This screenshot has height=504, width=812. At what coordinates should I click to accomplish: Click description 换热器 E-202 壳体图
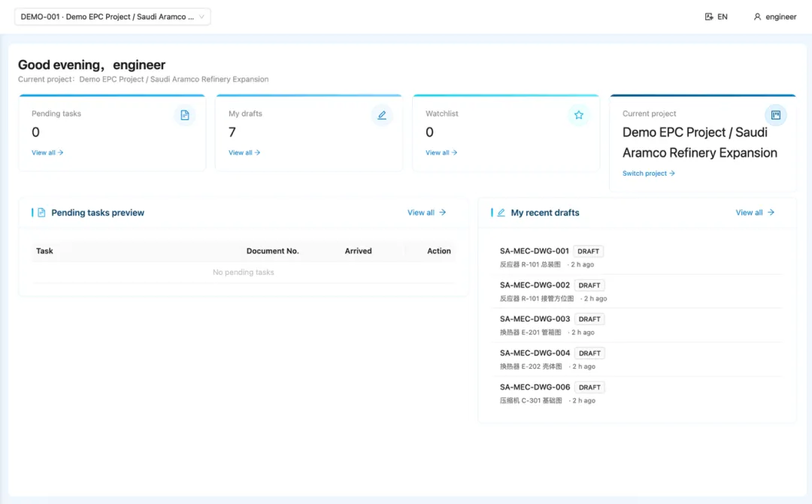tap(531, 367)
